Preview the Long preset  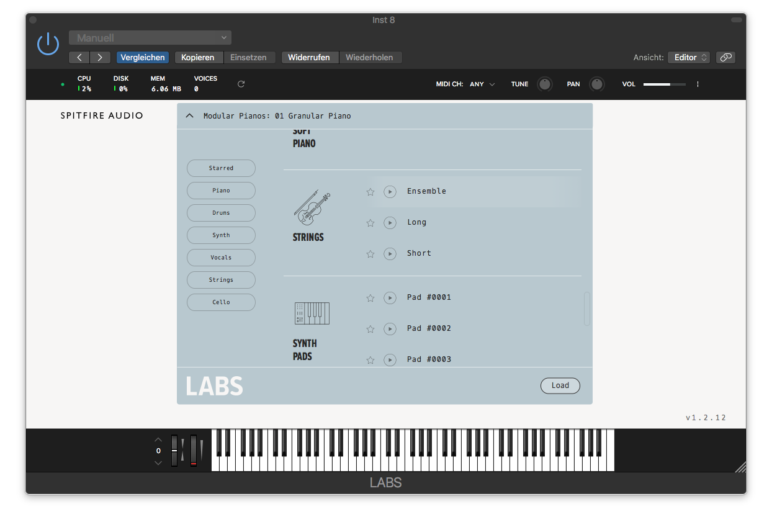click(x=390, y=223)
